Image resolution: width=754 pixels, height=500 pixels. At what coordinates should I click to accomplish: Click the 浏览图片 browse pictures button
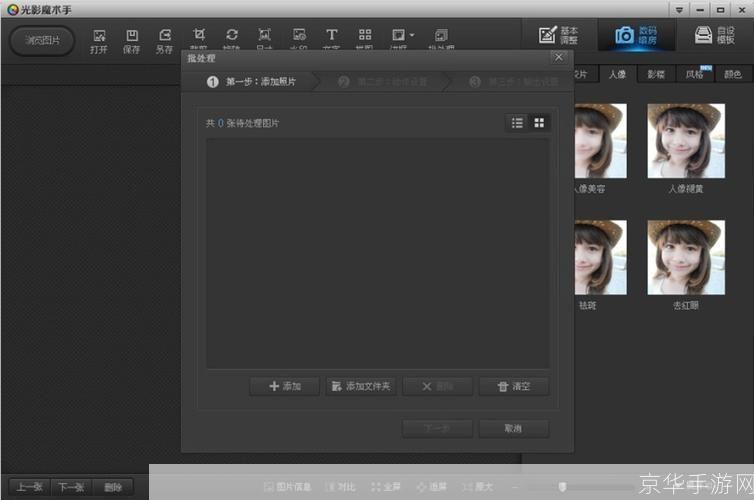click(42, 40)
